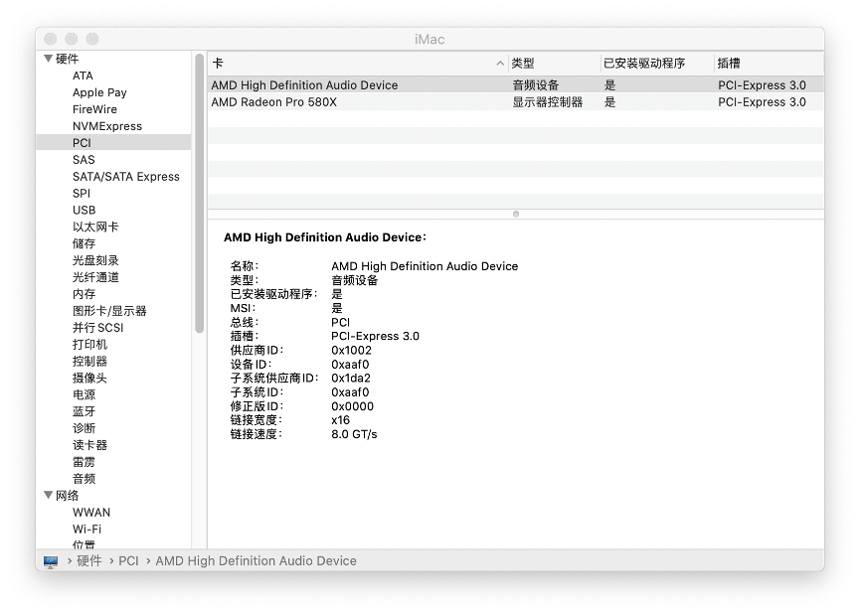Open the 内存 section
Screen dimensions: 861x616
pyautogui.click(x=85, y=294)
